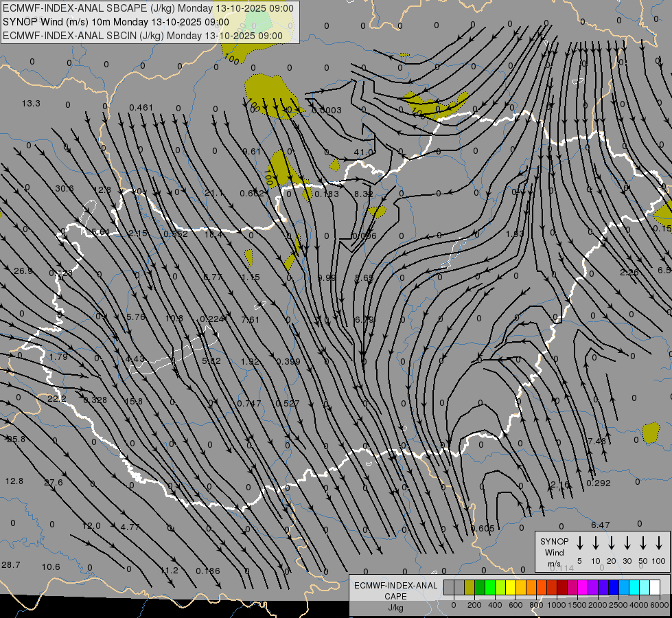Click the 2.15 value on the map

(138, 233)
